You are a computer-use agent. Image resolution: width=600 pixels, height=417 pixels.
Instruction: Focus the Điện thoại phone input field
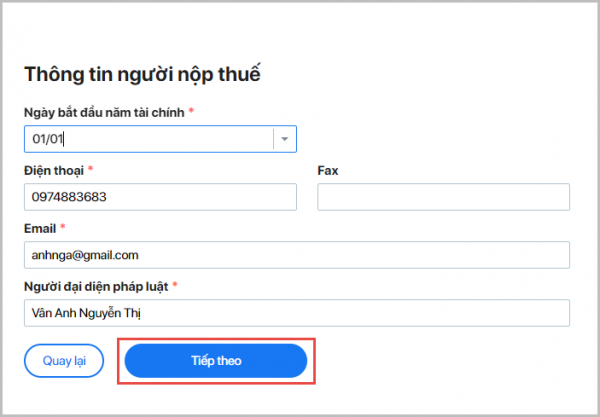point(160,197)
